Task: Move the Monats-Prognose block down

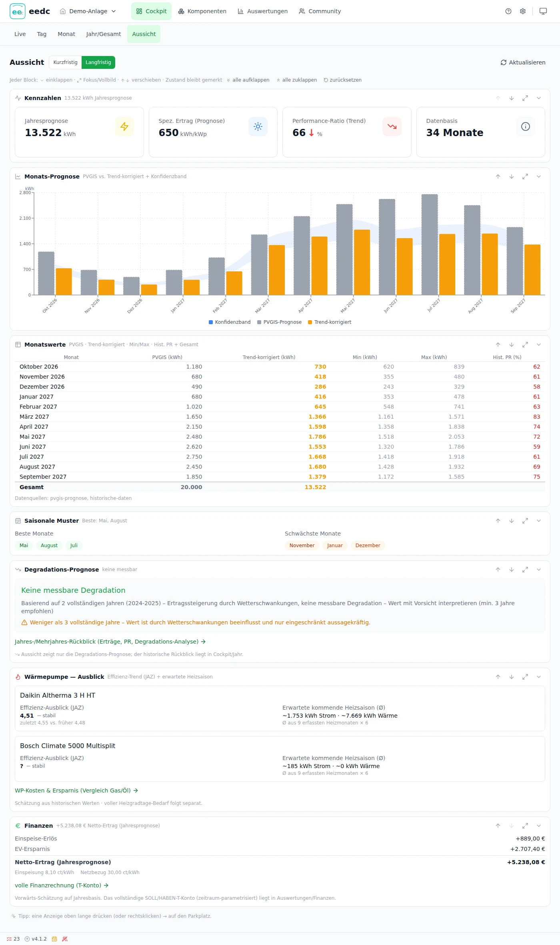Action: pyautogui.click(x=512, y=177)
